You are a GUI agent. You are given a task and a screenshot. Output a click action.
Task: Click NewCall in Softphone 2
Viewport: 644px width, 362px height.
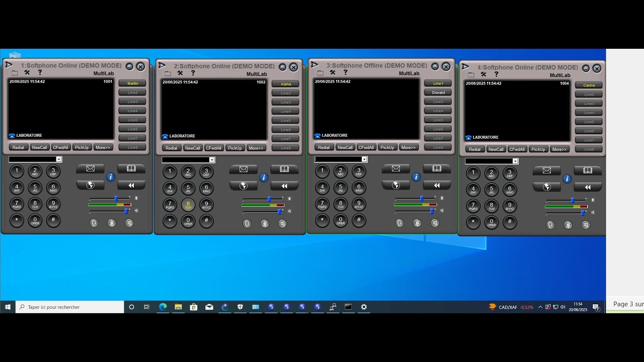coord(192,148)
